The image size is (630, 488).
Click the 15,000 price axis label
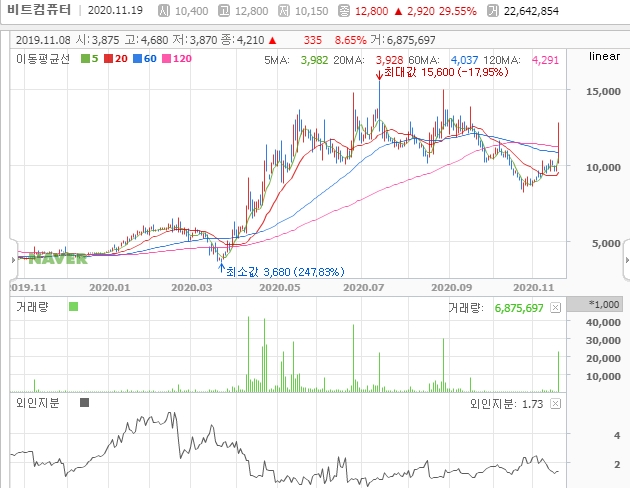click(x=603, y=92)
